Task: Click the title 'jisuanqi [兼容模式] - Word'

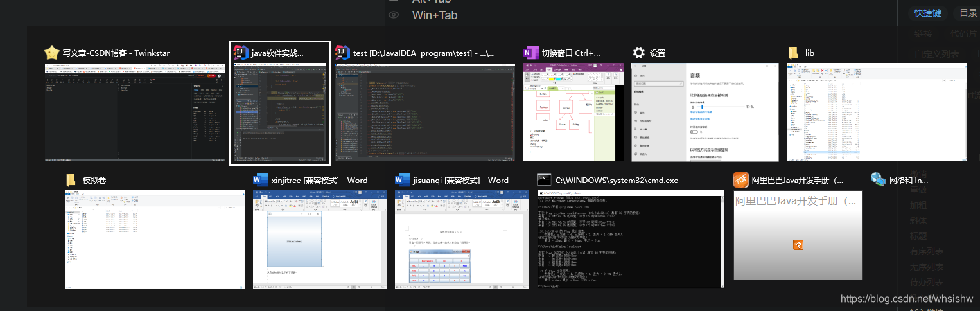Action: click(461, 181)
